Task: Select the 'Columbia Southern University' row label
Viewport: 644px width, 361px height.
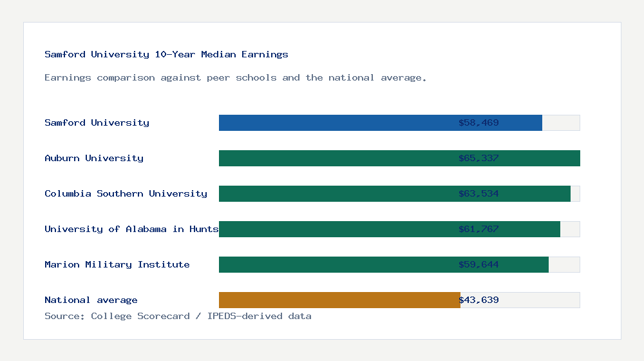Action: click(x=126, y=193)
